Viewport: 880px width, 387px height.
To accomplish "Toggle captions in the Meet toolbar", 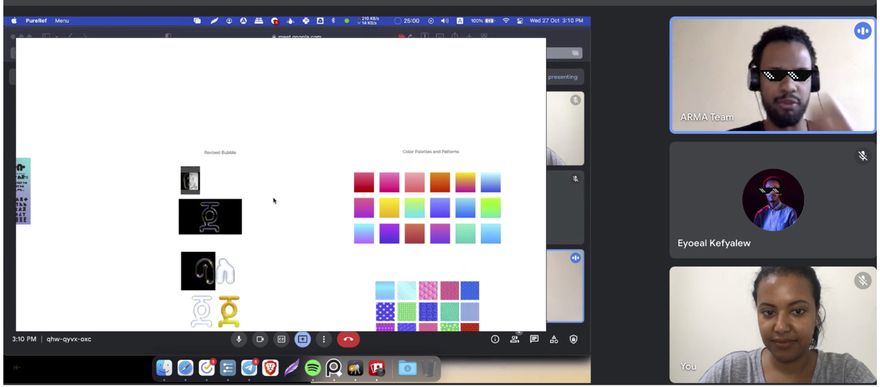I will [281, 339].
